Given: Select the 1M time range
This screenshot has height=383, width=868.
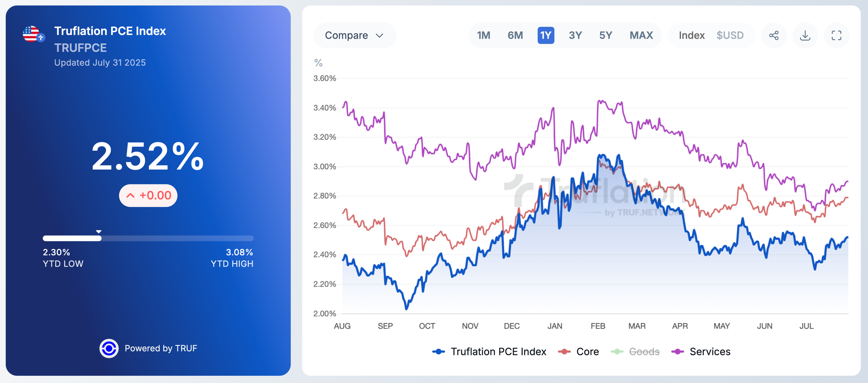Looking at the screenshot, I should [483, 36].
